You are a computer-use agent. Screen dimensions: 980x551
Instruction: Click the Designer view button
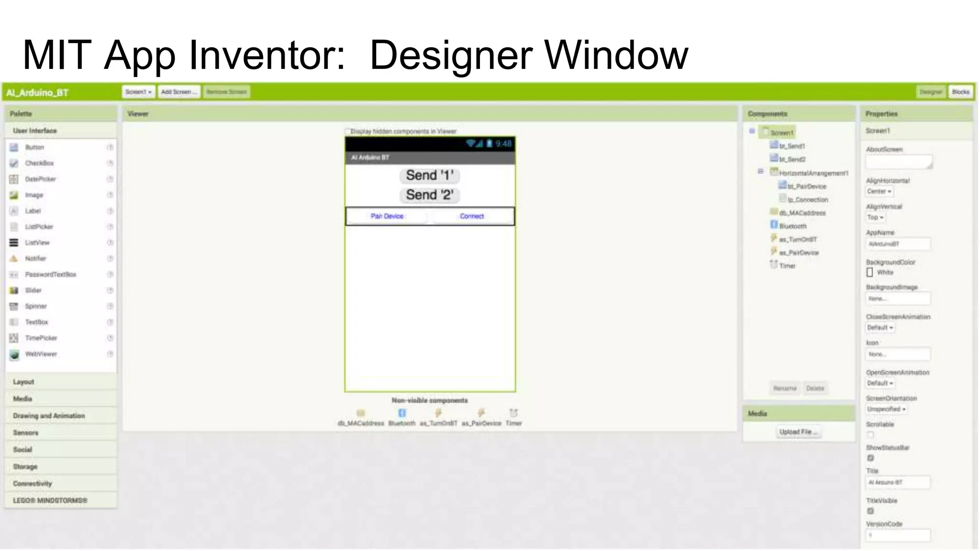pos(931,92)
